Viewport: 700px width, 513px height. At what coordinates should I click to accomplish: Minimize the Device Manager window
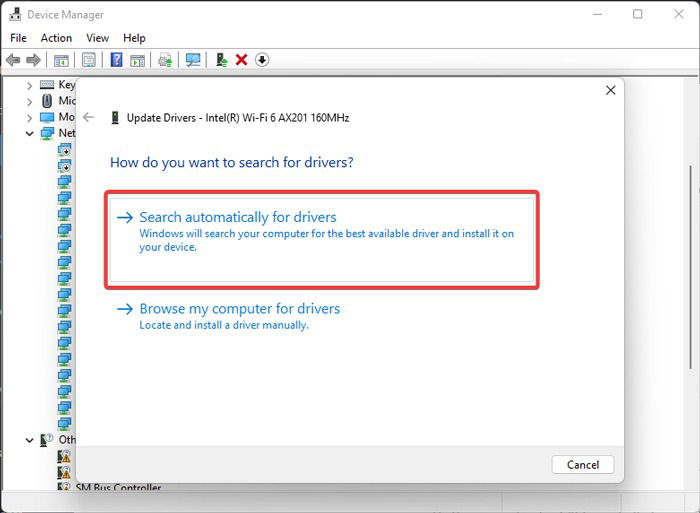[x=597, y=14]
